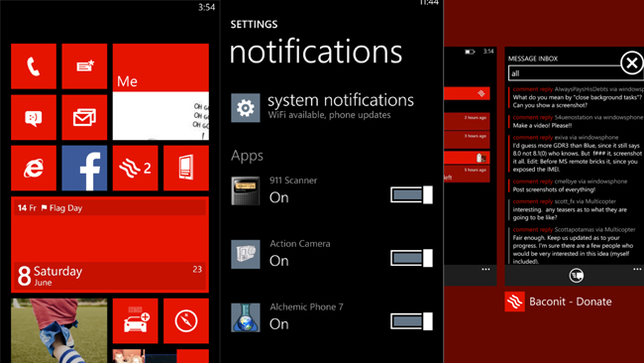Tap the Baconit app bar mark-read icon
The image size is (644, 363).
577,276
